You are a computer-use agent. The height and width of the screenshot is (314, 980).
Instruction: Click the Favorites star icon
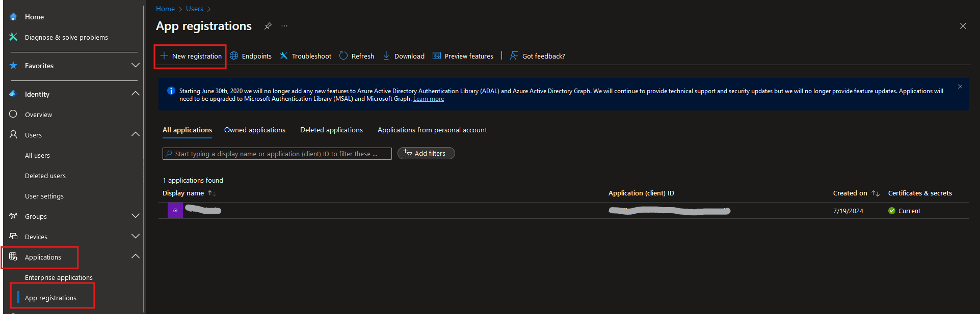[13, 66]
